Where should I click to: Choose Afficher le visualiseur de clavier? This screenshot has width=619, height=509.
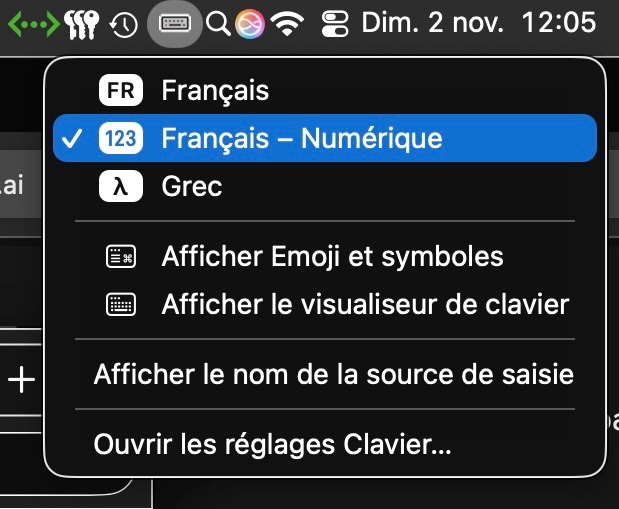click(x=364, y=304)
